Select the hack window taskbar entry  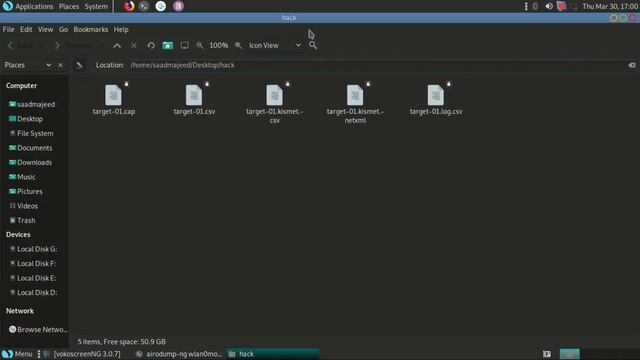pyautogui.click(x=273, y=354)
